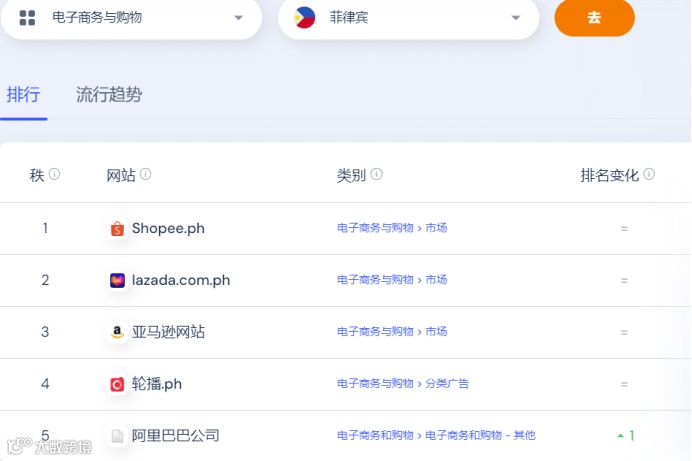This screenshot has width=692, height=461.
Task: Click rank number 3 cell
Action: click(45, 332)
